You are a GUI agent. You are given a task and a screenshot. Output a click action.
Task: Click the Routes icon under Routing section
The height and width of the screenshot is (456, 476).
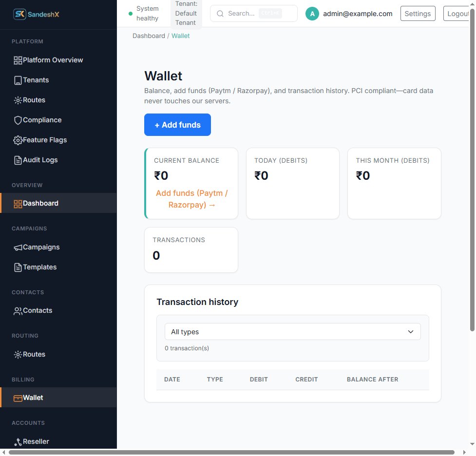click(18, 354)
